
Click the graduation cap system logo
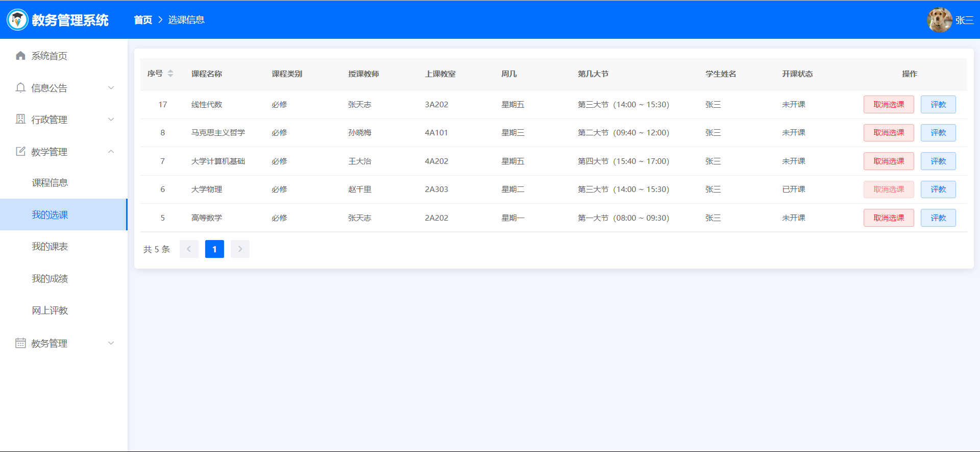click(17, 20)
